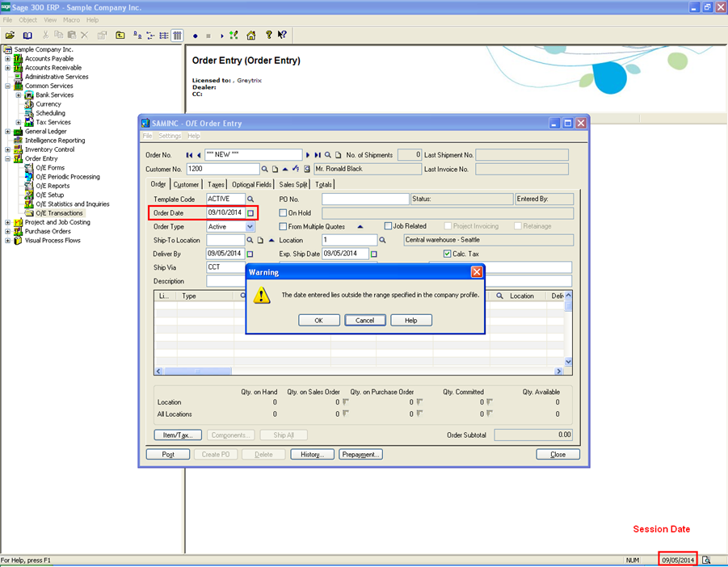Click the new document icon beside Order No.
The image size is (728, 567).
[338, 155]
